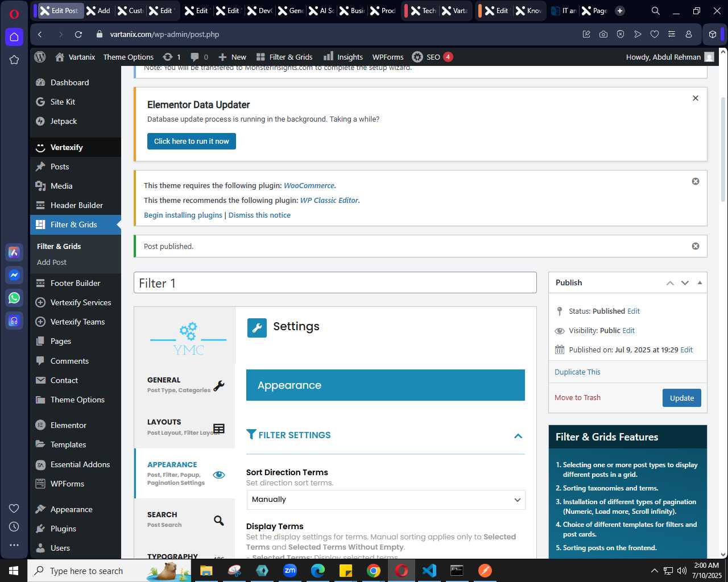Open Visual Studio Code from taskbar
Viewport: 728px width, 582px height.
pyautogui.click(x=429, y=571)
